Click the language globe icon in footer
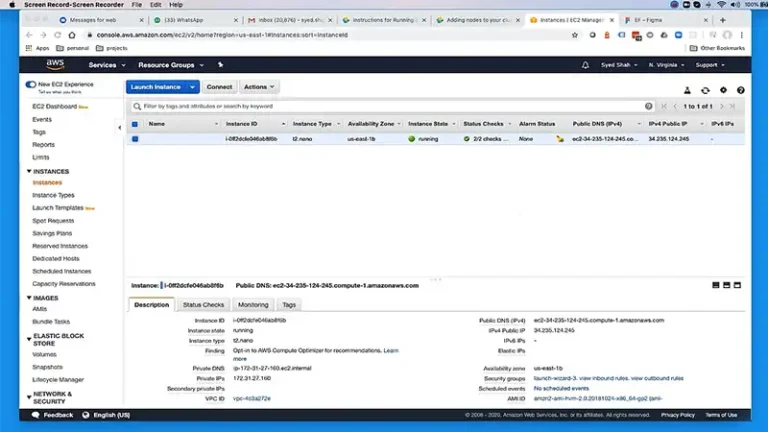This screenshot has width=768, height=432. click(86, 415)
